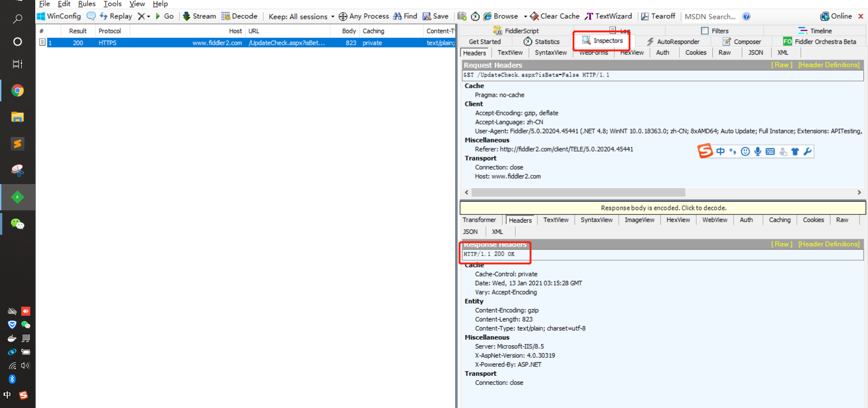Screen dimensions: 868x408
Task: Sort sessions by the Result column header
Action: (x=78, y=31)
